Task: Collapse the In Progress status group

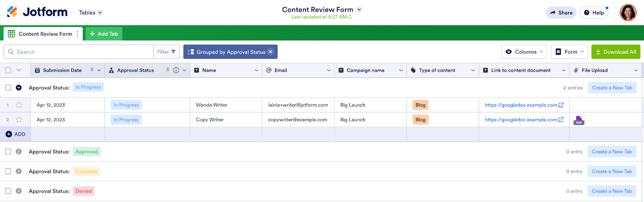Action: [19, 87]
